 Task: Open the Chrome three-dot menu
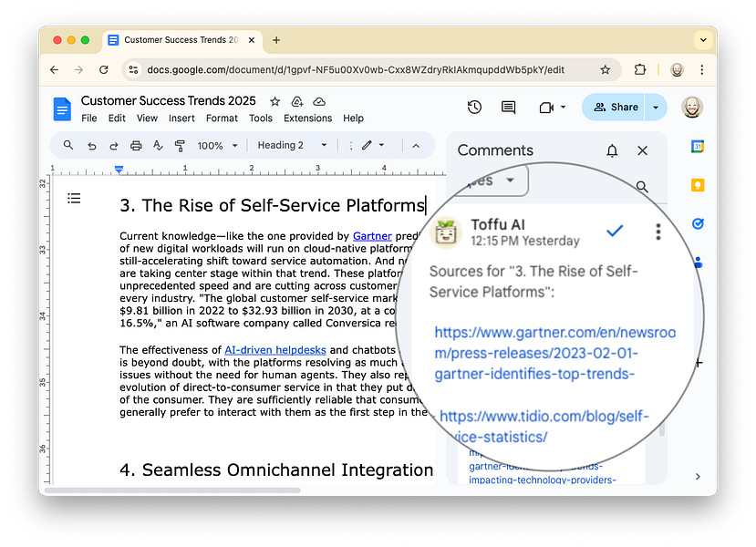click(x=701, y=70)
